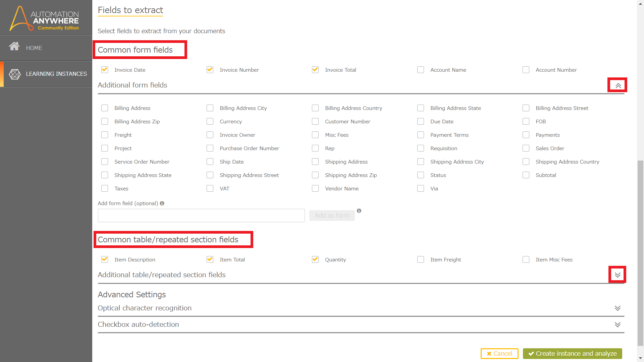The image size is (644, 362).
Task: Click the scrollbar down arrow
Action: 640,359
